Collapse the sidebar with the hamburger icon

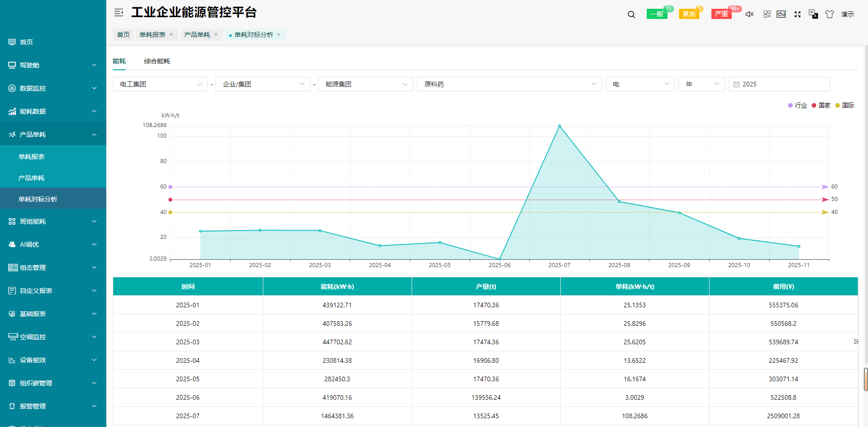coord(119,12)
